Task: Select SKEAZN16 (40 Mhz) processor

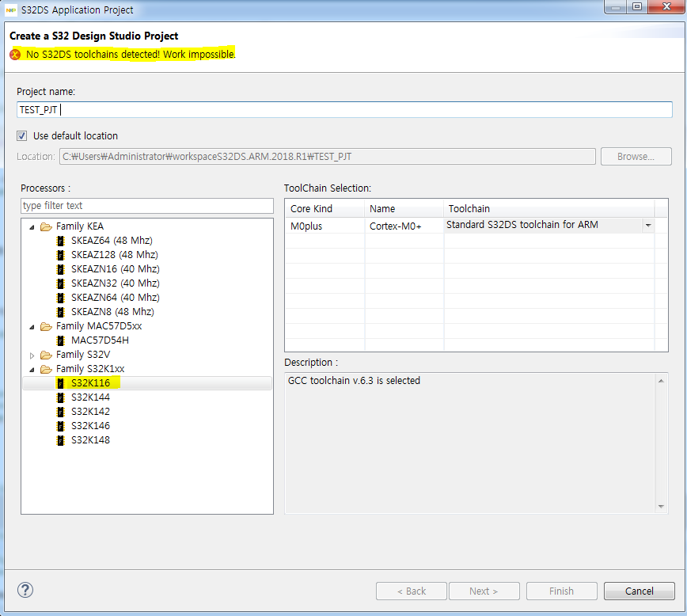Action: (x=116, y=269)
